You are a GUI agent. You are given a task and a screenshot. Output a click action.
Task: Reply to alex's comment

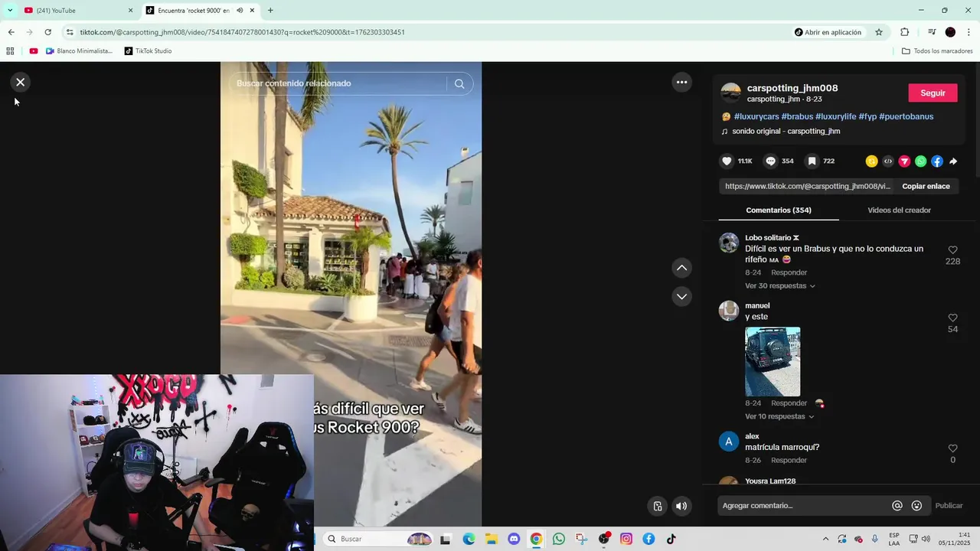click(789, 460)
